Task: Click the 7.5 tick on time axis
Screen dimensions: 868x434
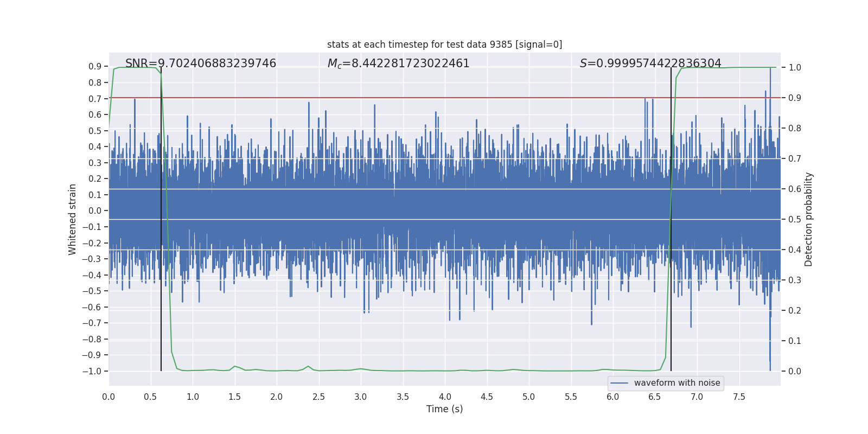Action: point(739,397)
